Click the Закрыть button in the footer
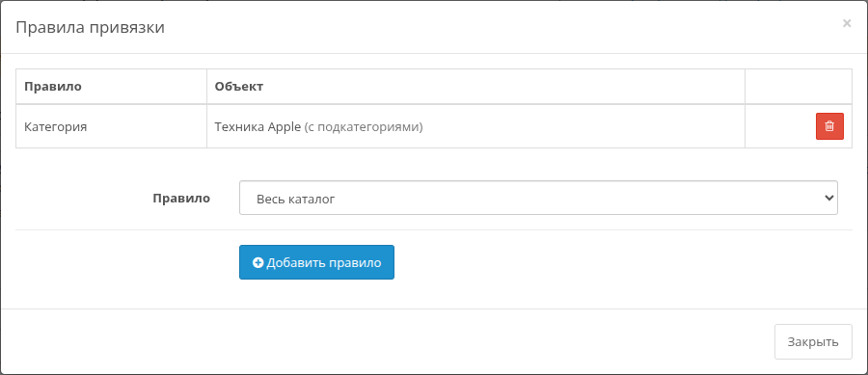The height and width of the screenshot is (375, 868). 813,342
